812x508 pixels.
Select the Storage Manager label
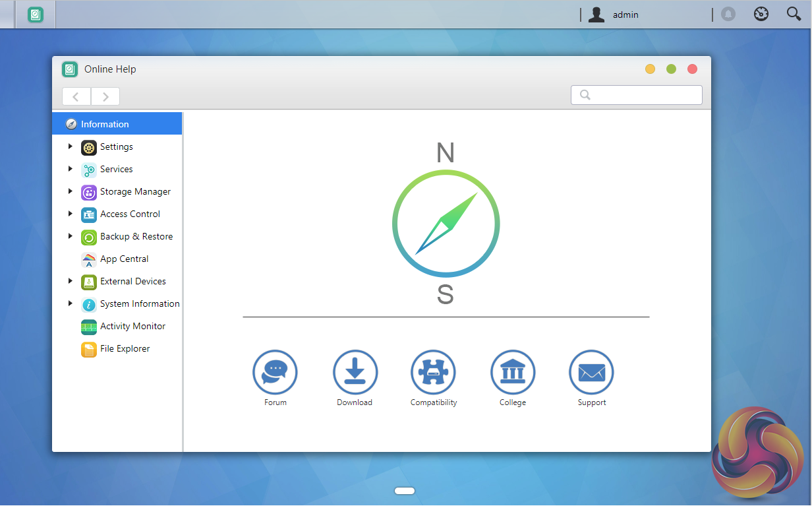point(135,191)
